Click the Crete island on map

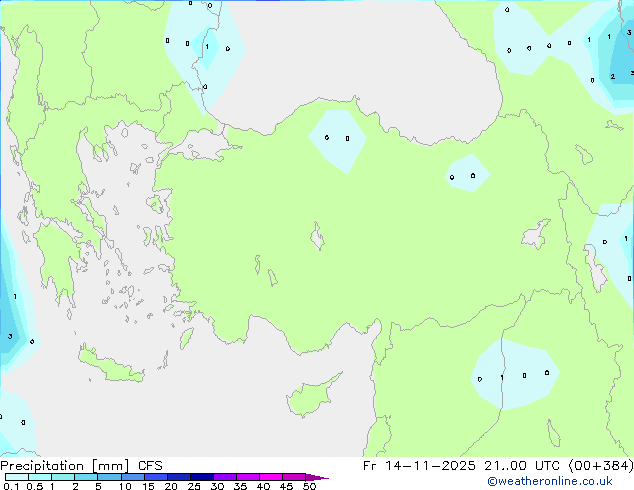coord(111,365)
